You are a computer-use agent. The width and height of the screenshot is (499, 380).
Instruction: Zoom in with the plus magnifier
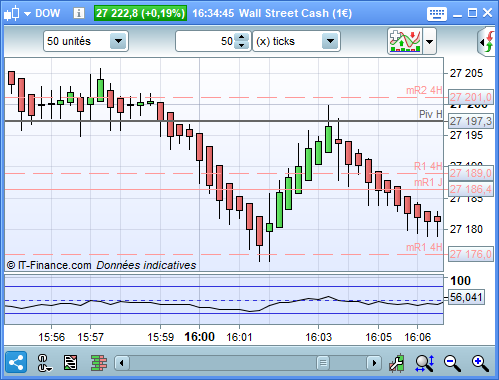click(480, 363)
